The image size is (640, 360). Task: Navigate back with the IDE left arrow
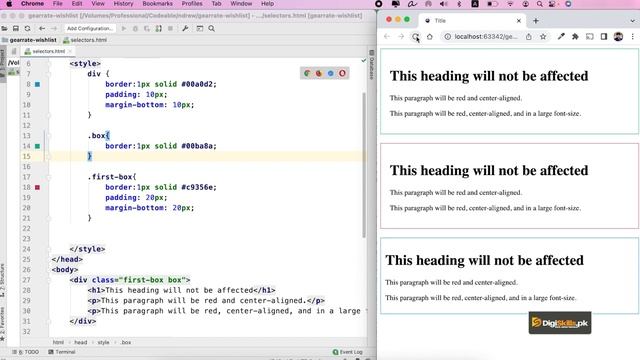[x=42, y=29]
